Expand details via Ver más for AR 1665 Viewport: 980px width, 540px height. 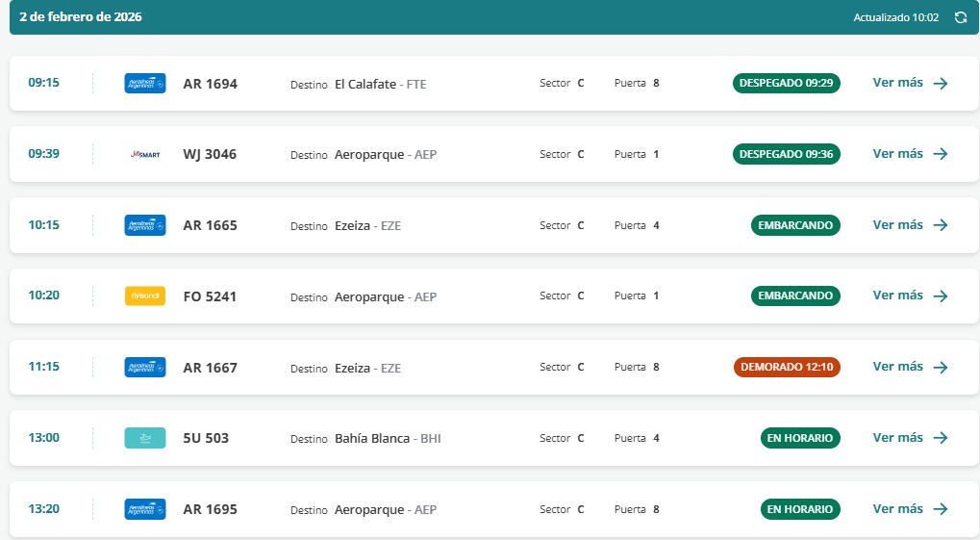click(x=910, y=225)
